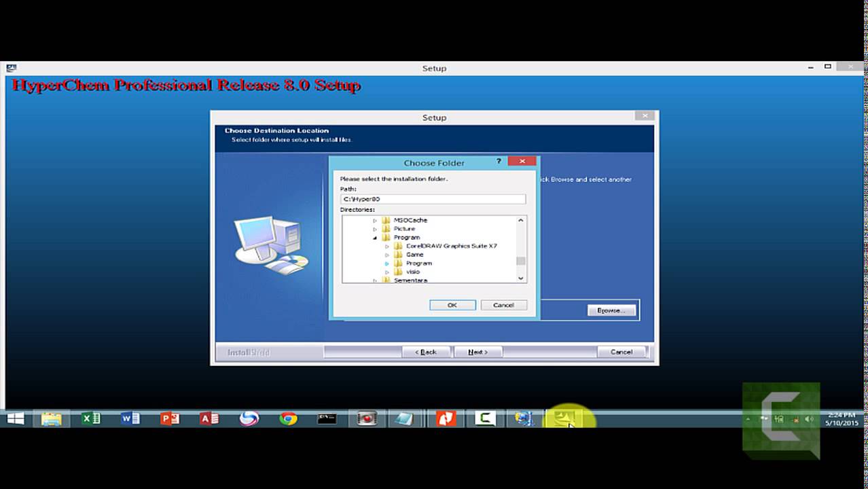The height and width of the screenshot is (489, 868).
Task: Click the help question mark in Choose Folder
Action: [499, 161]
